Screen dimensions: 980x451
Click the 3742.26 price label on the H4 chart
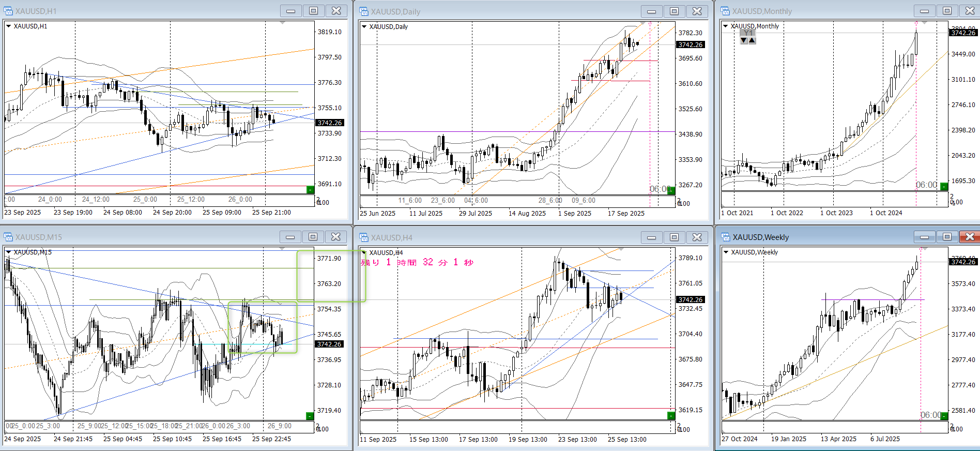click(690, 299)
